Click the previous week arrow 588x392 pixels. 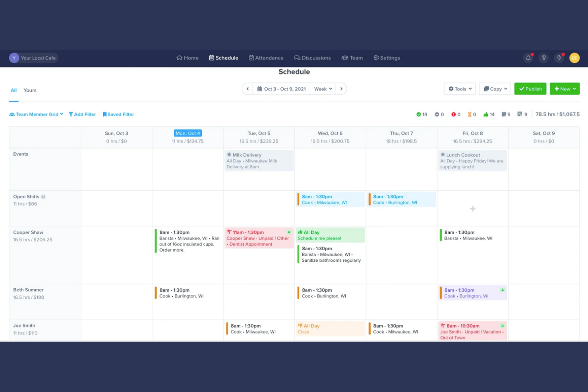247,89
